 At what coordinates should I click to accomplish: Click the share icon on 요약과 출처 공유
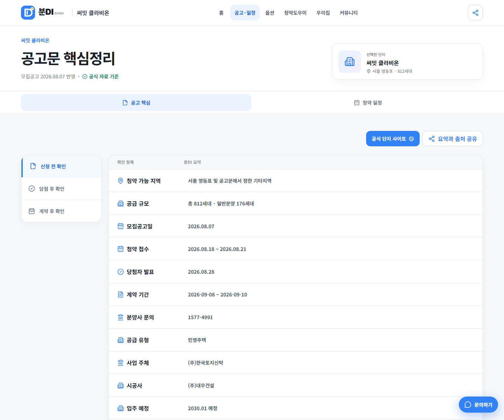click(432, 139)
